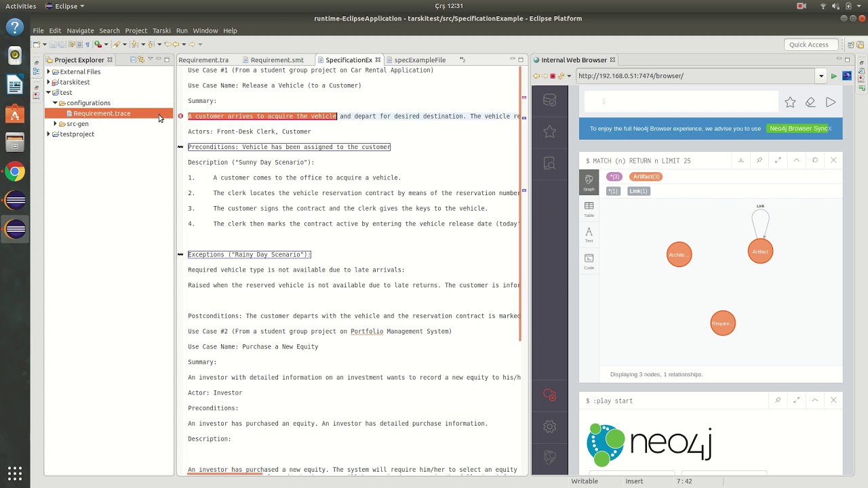Expand the External Files tree node

pyautogui.click(x=48, y=72)
